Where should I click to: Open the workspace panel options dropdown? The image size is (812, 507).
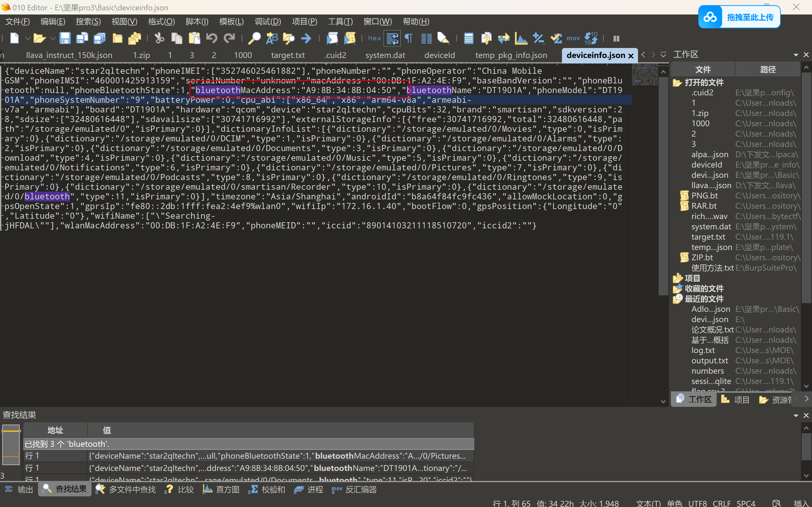point(796,55)
